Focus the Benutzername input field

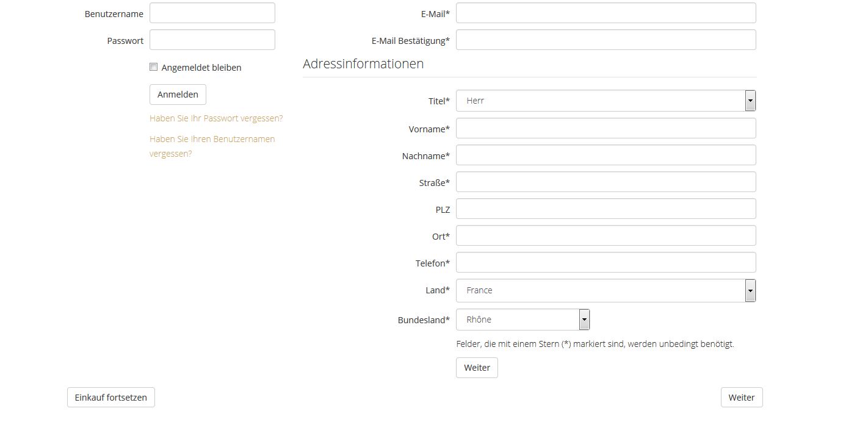(212, 13)
